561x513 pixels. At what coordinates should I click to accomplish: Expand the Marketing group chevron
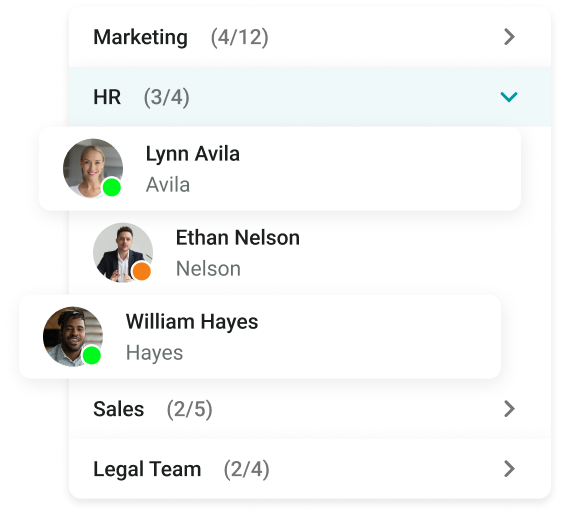[x=509, y=37]
